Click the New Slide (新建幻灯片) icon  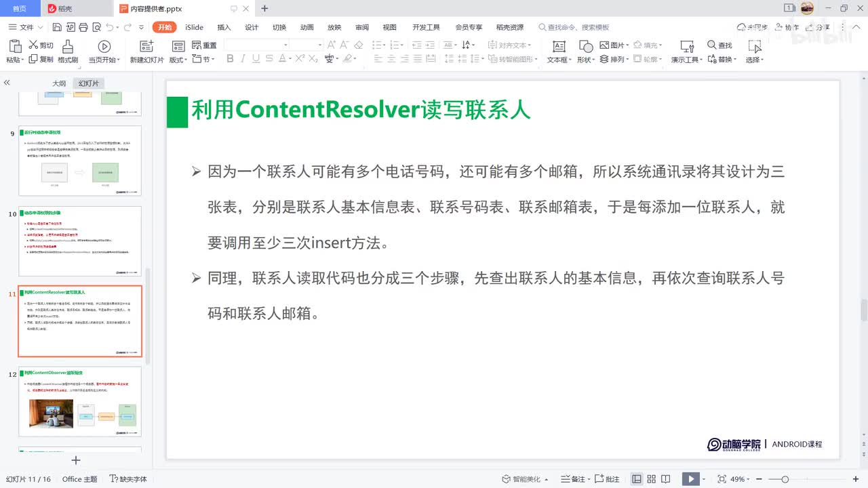pyautogui.click(x=146, y=46)
